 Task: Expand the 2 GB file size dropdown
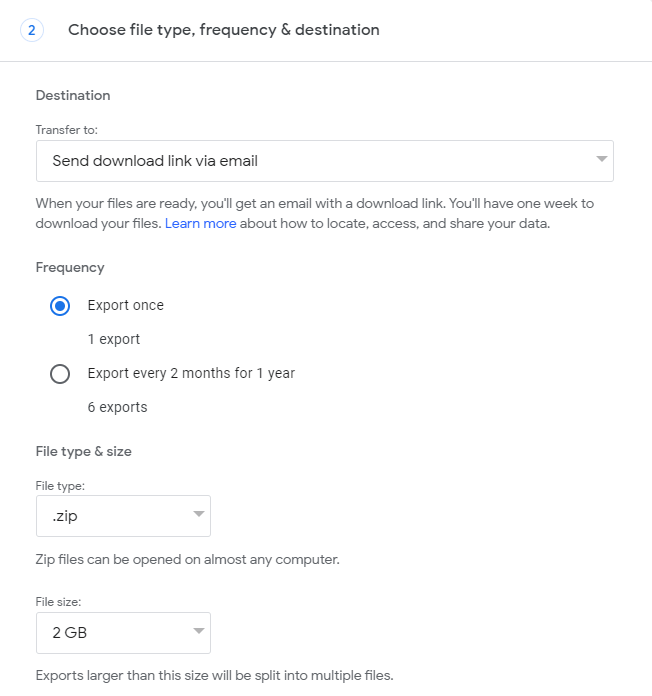123,633
